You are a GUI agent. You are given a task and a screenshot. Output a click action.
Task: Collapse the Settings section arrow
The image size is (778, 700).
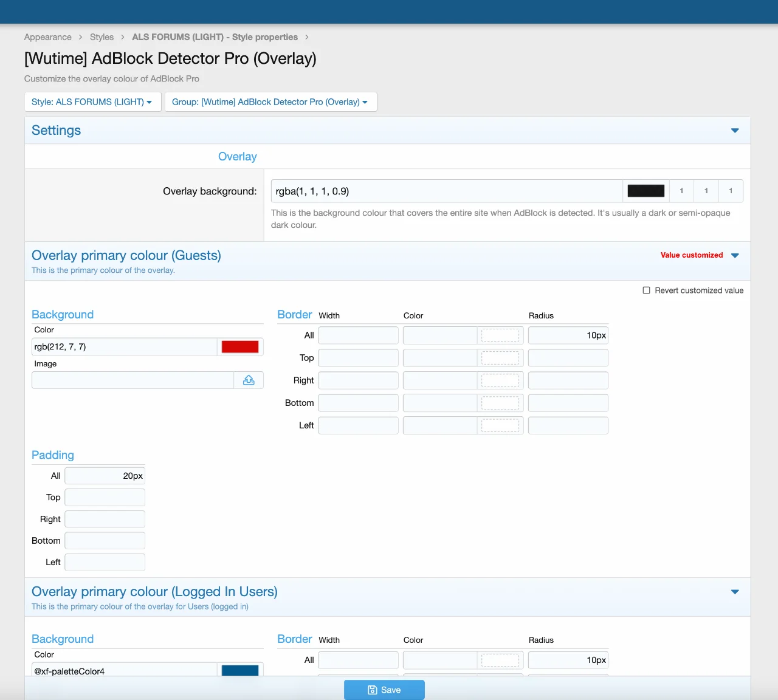[735, 131]
